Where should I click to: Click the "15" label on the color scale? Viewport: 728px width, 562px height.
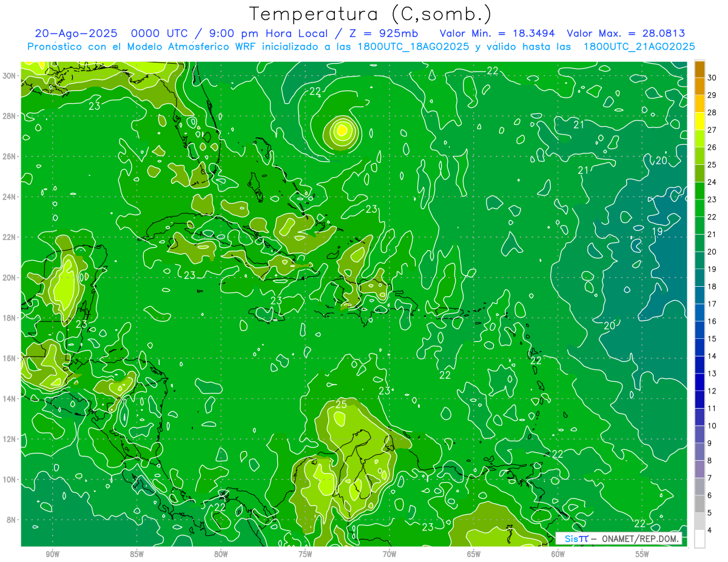coord(712,339)
